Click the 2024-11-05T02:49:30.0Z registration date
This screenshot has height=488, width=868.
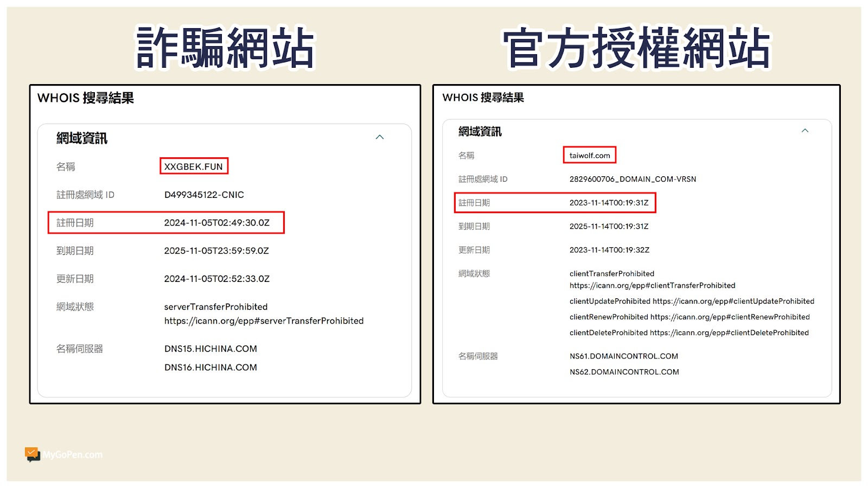point(216,223)
